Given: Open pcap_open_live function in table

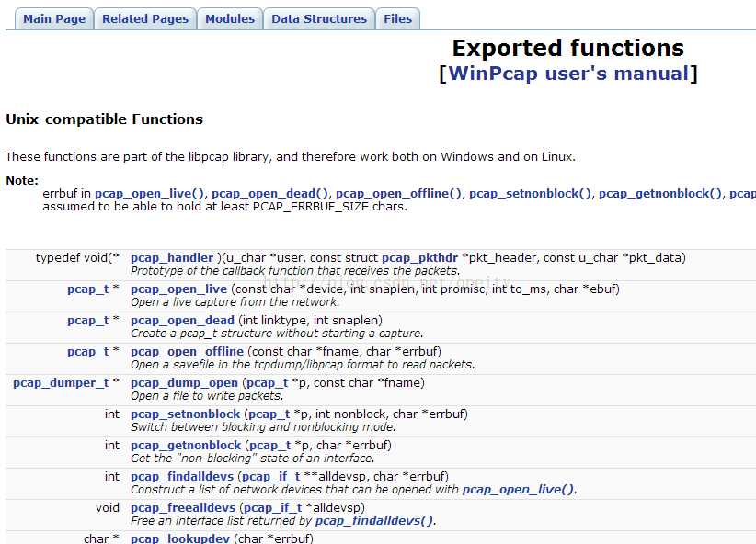Looking at the screenshot, I should [178, 289].
